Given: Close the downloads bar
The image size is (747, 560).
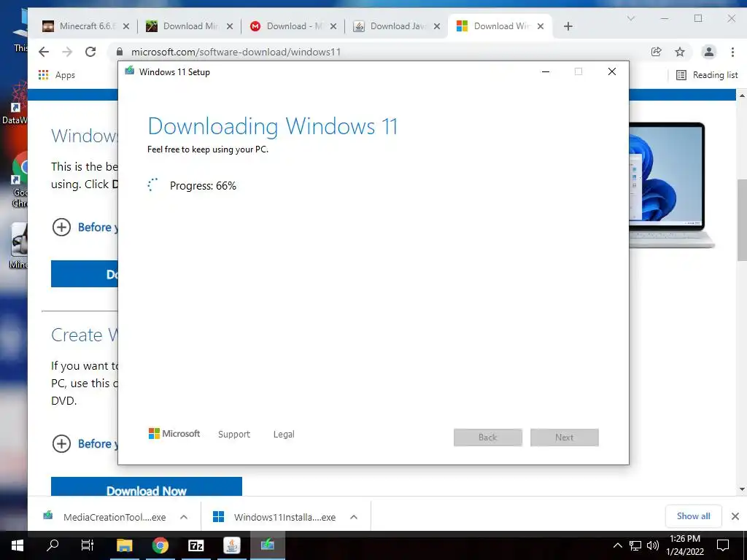Looking at the screenshot, I should pyautogui.click(x=735, y=516).
